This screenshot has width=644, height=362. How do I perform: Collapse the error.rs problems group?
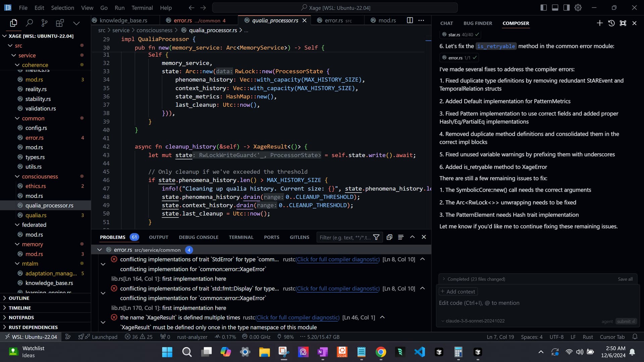click(99, 250)
